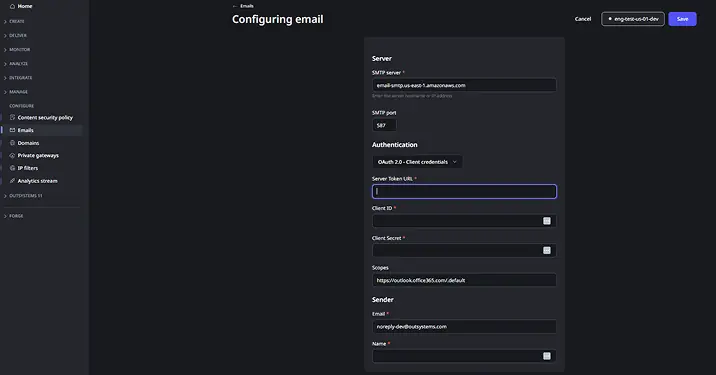Expand the MONITOR section
Viewport: 716px width, 375px height.
(x=17, y=50)
